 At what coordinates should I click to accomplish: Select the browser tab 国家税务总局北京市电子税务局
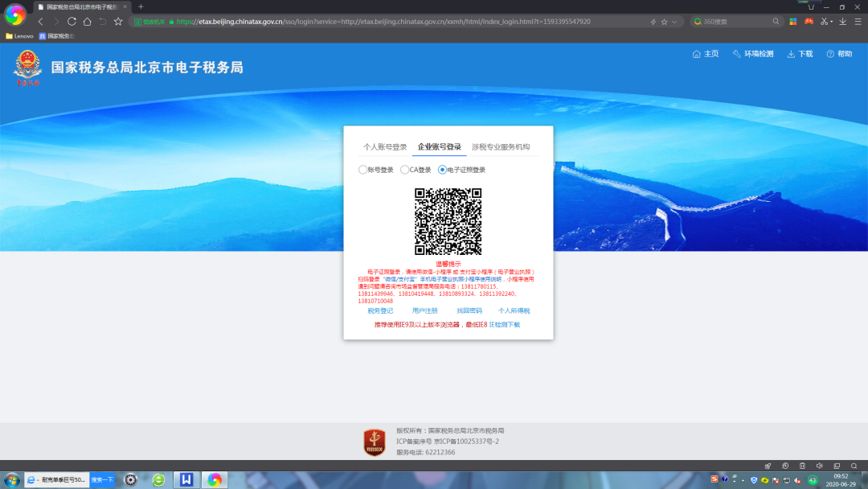pos(82,6)
